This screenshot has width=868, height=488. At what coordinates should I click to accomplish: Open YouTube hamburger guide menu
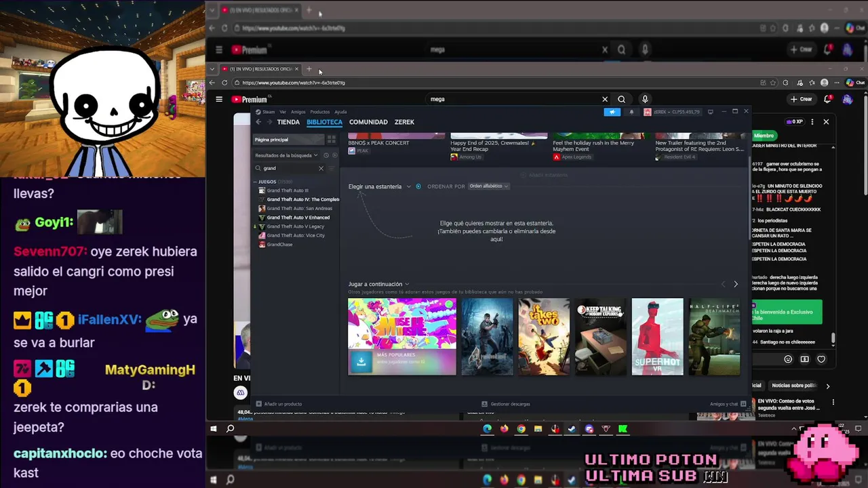pos(219,99)
